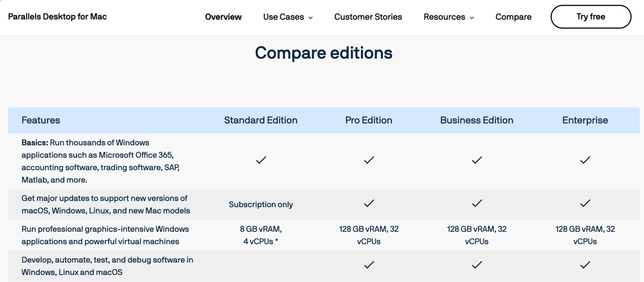Click Enterprise checkmark in Basics row
644x282 pixels.
(x=585, y=160)
